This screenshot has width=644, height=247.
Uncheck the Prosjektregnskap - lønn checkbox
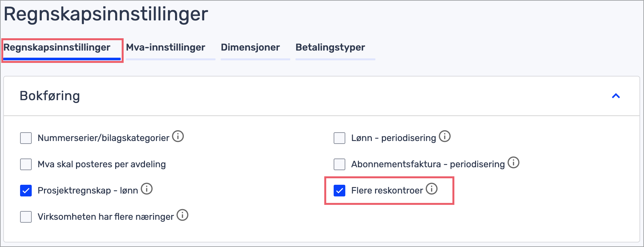point(26,191)
